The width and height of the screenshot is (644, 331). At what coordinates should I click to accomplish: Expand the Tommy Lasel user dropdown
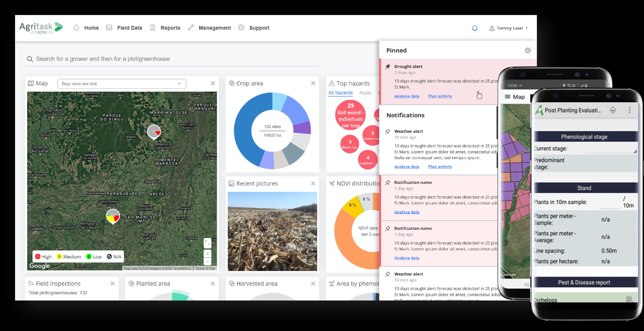click(509, 28)
